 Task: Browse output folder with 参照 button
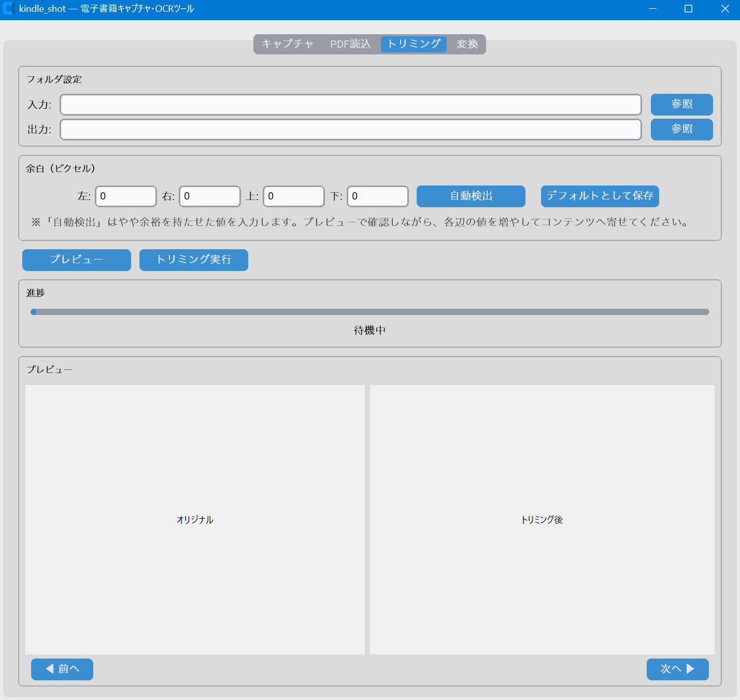[681, 130]
